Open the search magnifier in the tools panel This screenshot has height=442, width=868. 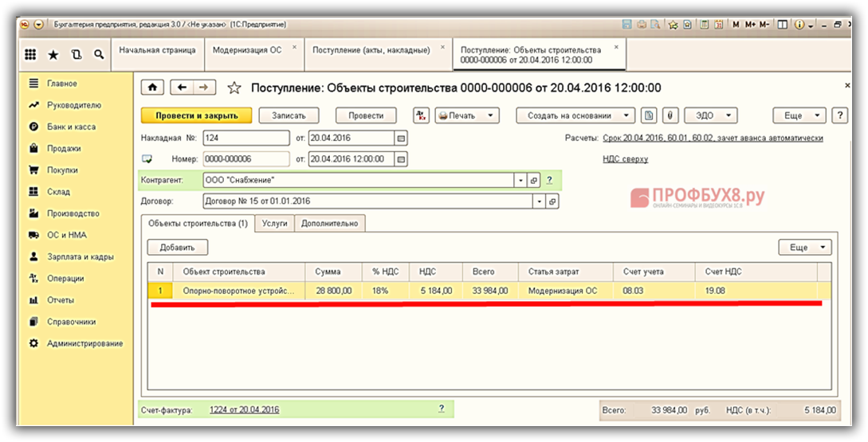[x=99, y=54]
